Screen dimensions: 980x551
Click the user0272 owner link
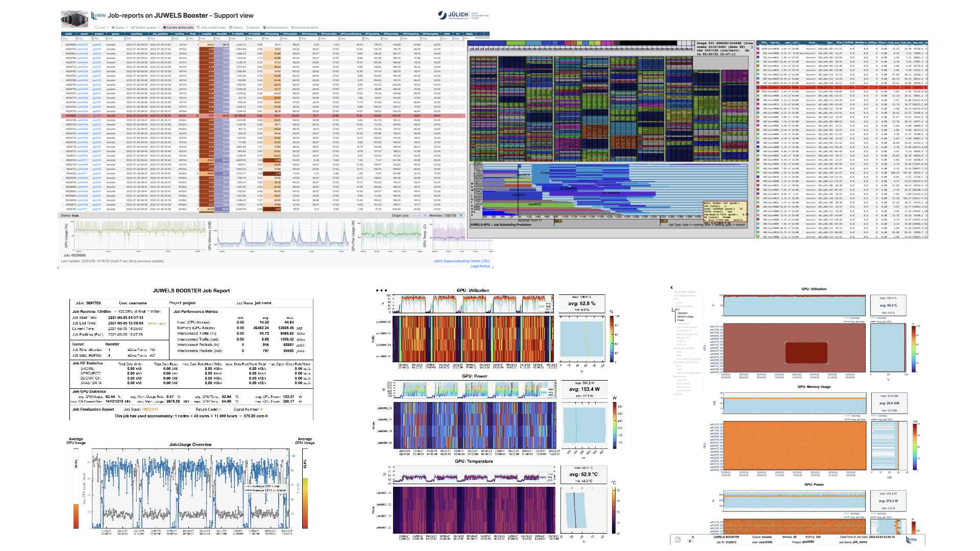[82, 45]
